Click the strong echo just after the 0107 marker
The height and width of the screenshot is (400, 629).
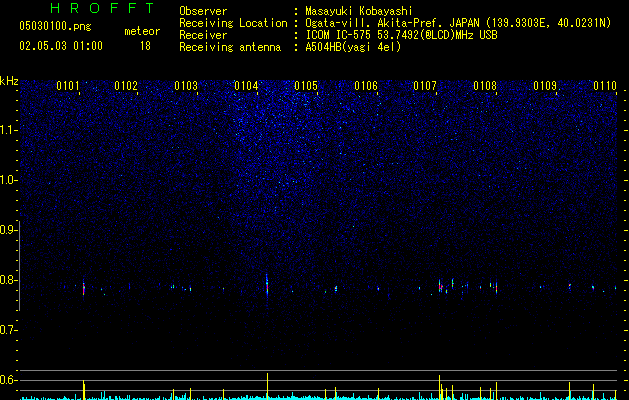pyautogui.click(x=440, y=286)
